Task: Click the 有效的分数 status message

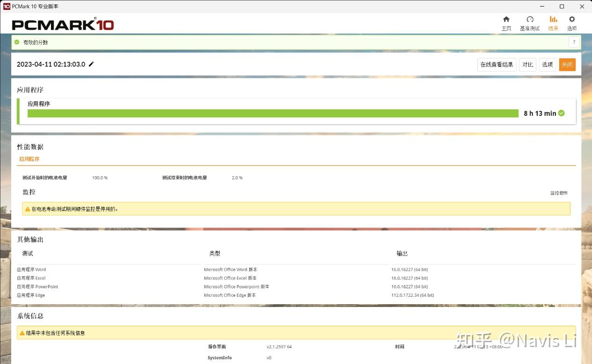Action: click(36, 42)
